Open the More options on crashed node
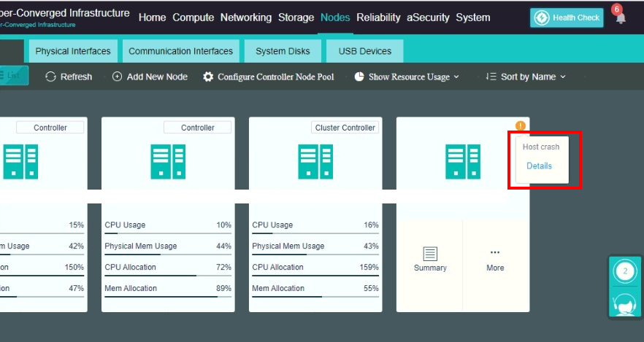The width and height of the screenshot is (644, 342). pyautogui.click(x=495, y=259)
